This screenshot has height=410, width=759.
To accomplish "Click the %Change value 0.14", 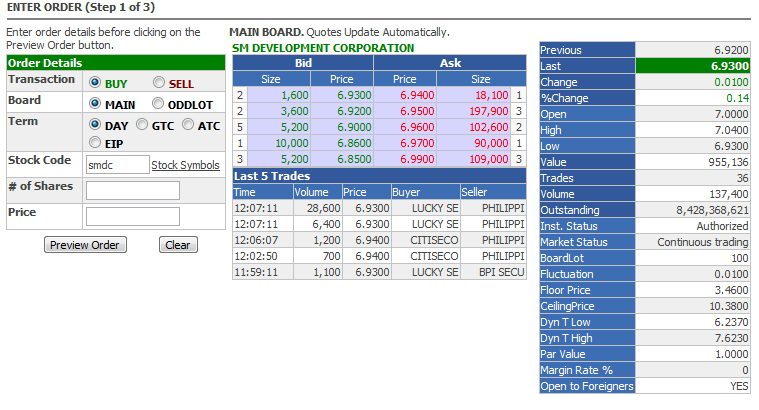I will click(x=737, y=98).
